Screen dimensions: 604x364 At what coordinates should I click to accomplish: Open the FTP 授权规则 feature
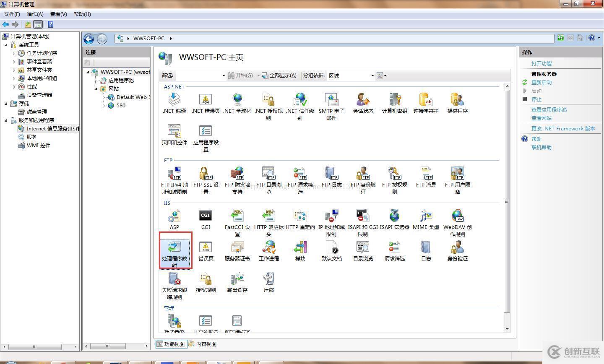(x=394, y=180)
